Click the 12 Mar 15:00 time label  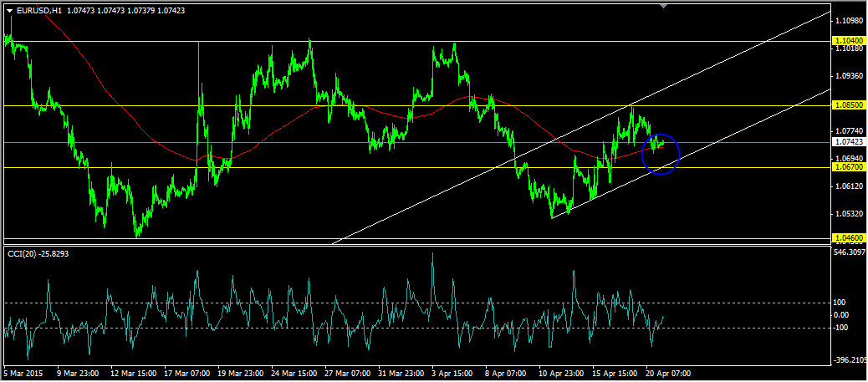click(132, 374)
